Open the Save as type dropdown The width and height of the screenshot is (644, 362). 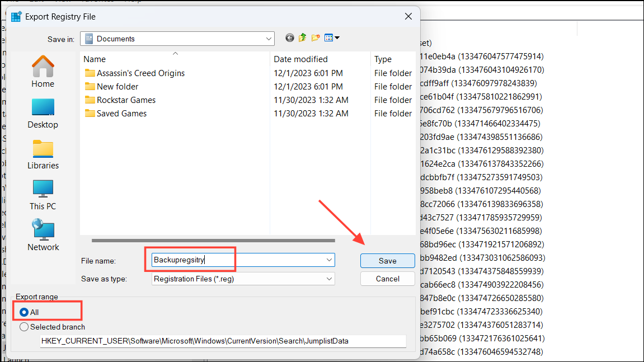point(328,278)
